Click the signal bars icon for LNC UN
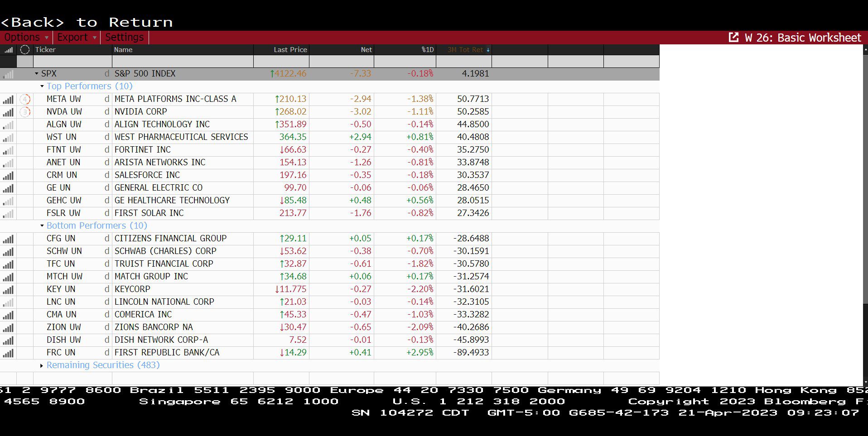The width and height of the screenshot is (868, 436). (x=9, y=302)
